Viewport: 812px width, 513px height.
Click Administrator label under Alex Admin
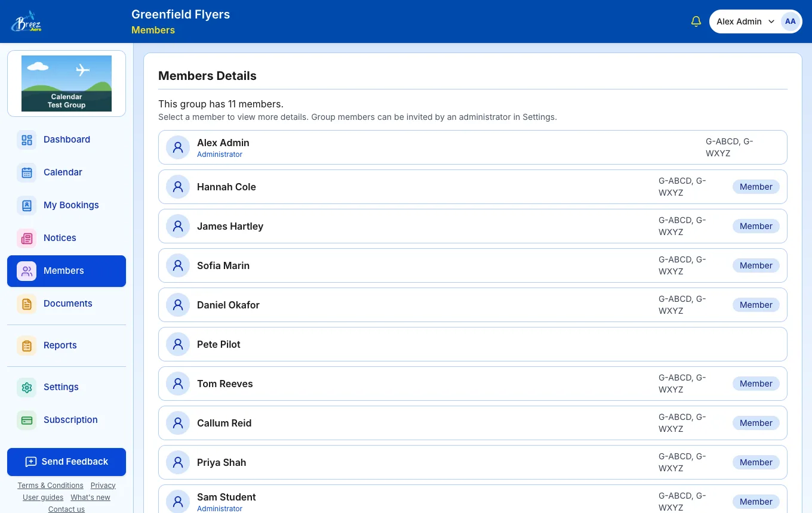click(x=220, y=154)
